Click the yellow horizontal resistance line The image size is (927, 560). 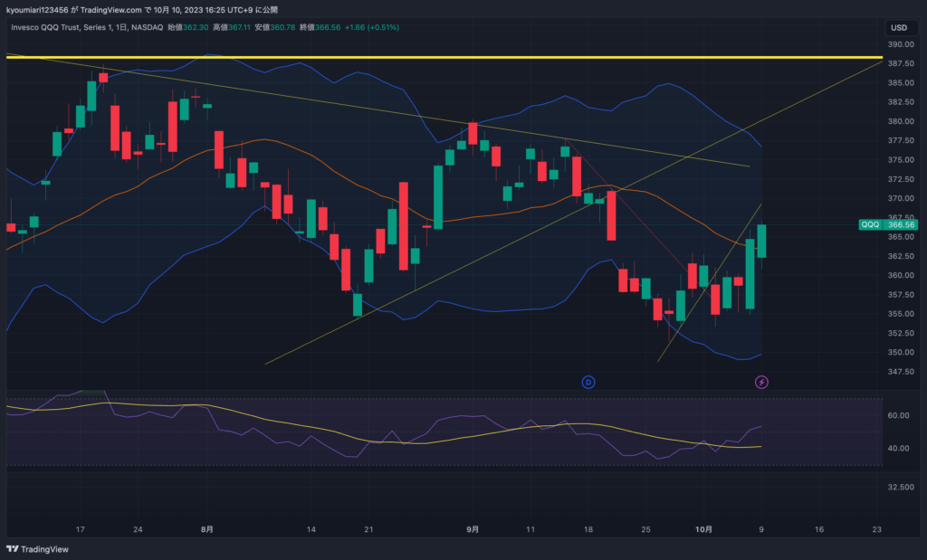point(444,57)
